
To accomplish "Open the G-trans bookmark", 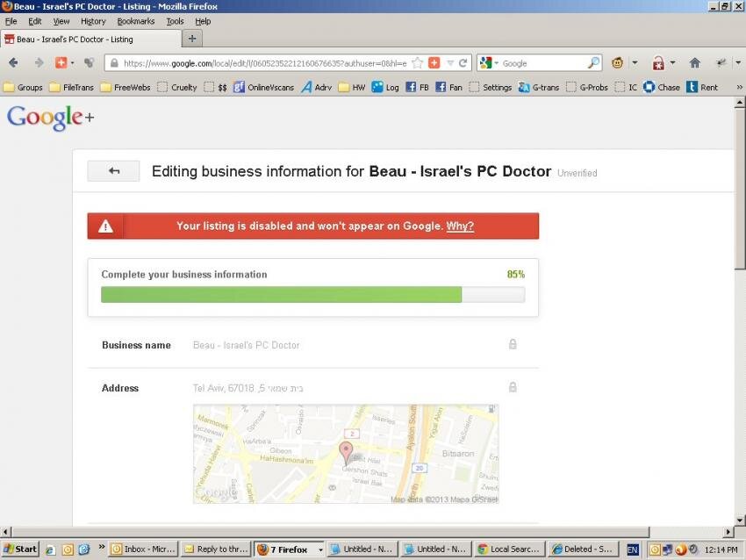I will click(539, 88).
